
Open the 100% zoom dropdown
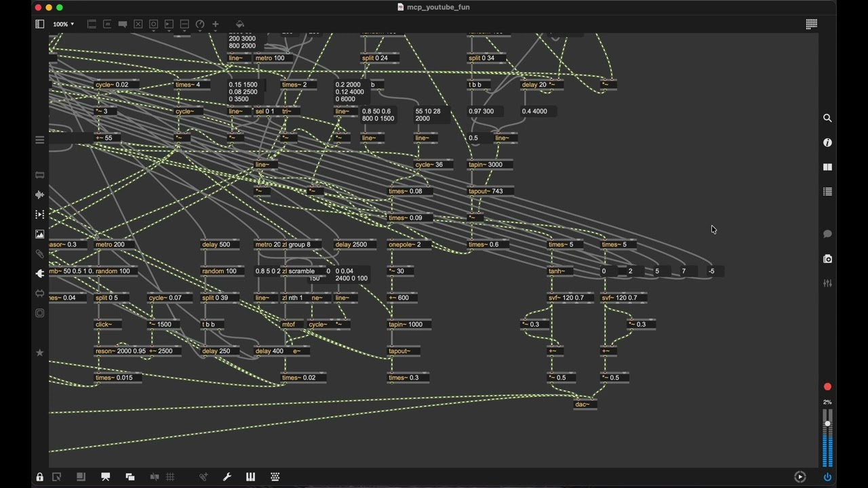(x=64, y=24)
